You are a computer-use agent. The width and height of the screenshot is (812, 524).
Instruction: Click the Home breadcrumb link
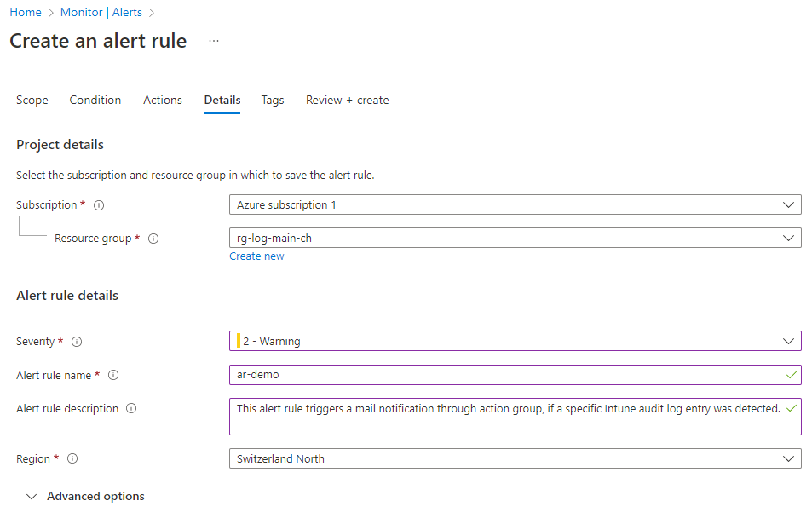[x=26, y=12]
